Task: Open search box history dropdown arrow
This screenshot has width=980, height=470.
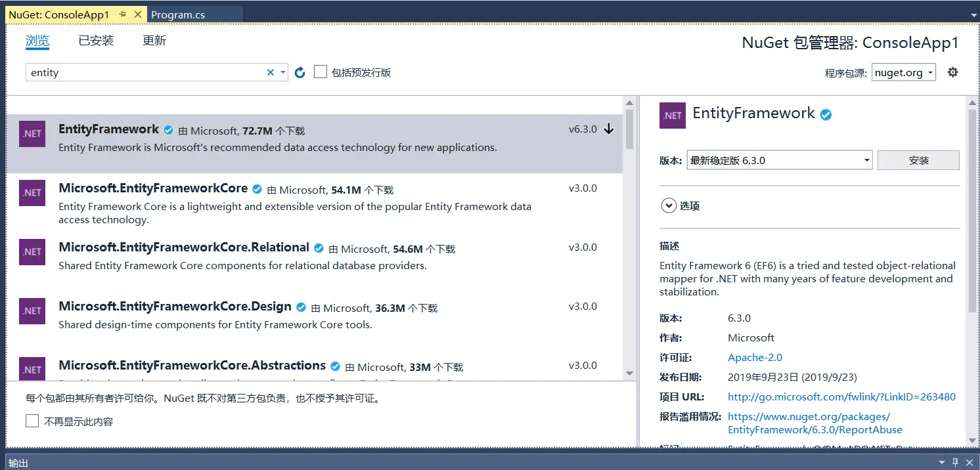Action: [282, 72]
